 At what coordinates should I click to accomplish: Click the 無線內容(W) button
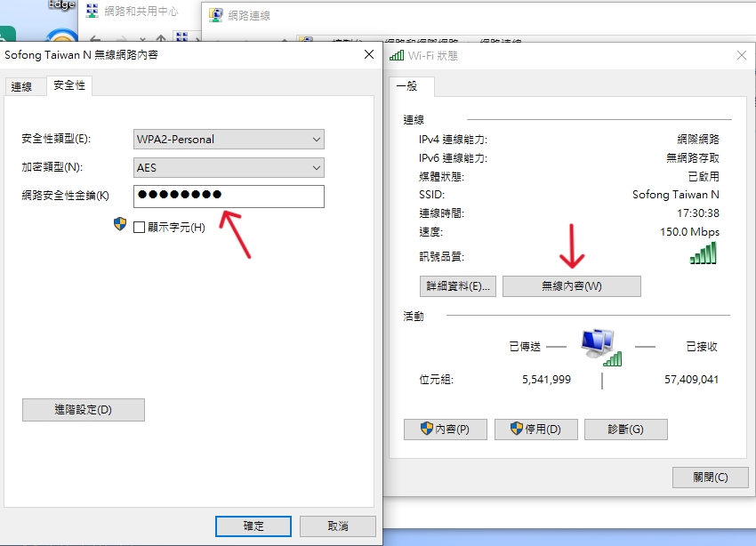point(572,286)
